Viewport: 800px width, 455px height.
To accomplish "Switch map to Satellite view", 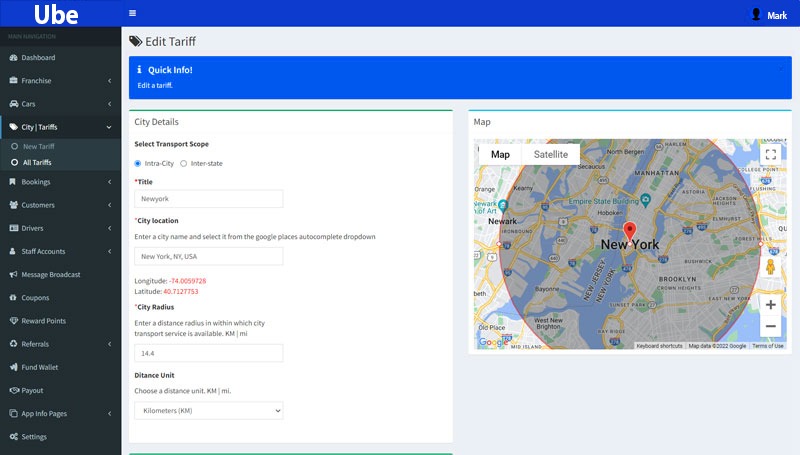I will pyautogui.click(x=550, y=154).
